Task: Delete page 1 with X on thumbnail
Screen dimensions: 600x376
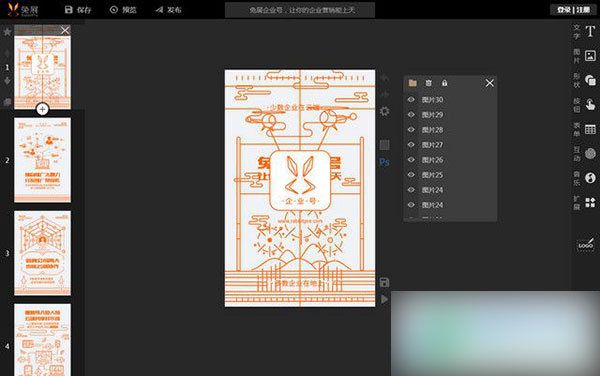Action: 65,30
